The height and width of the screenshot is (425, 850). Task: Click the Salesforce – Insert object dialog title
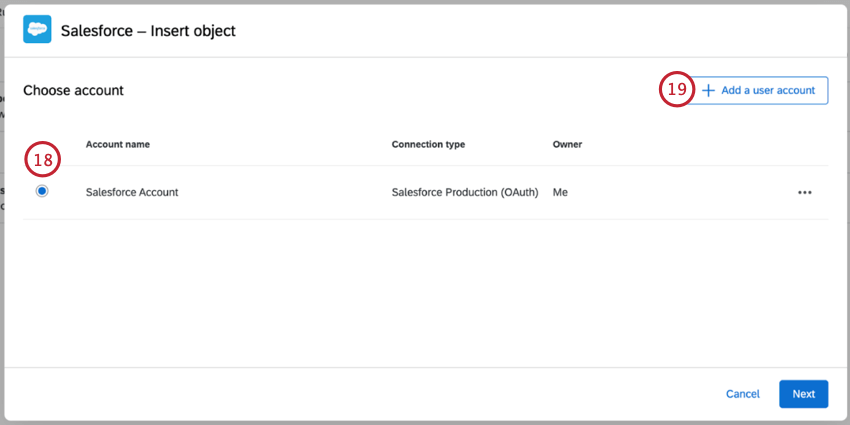point(148,31)
